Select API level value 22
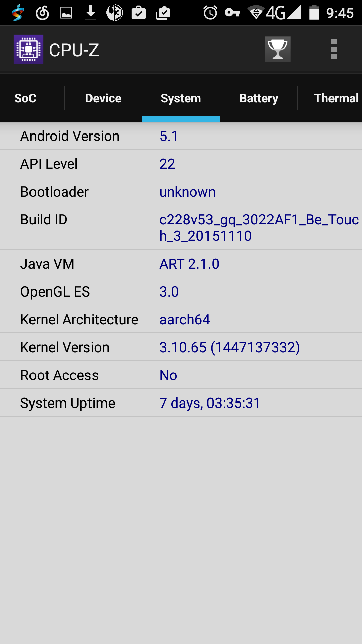This screenshot has height=644, width=362. 167,164
